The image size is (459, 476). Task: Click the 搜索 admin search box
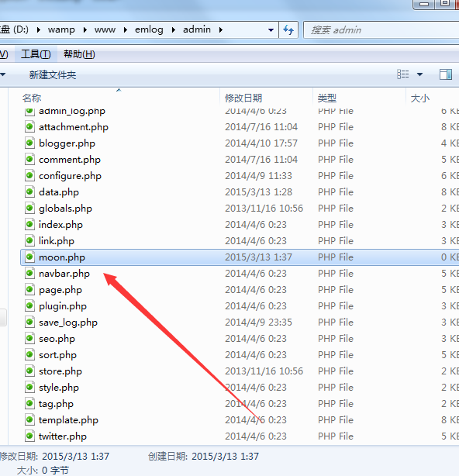(x=381, y=29)
